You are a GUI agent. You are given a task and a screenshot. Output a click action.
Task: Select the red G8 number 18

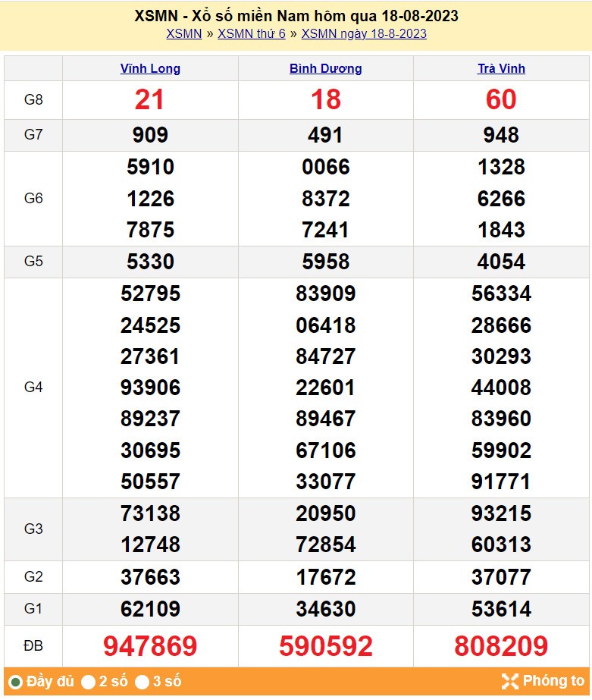326,99
